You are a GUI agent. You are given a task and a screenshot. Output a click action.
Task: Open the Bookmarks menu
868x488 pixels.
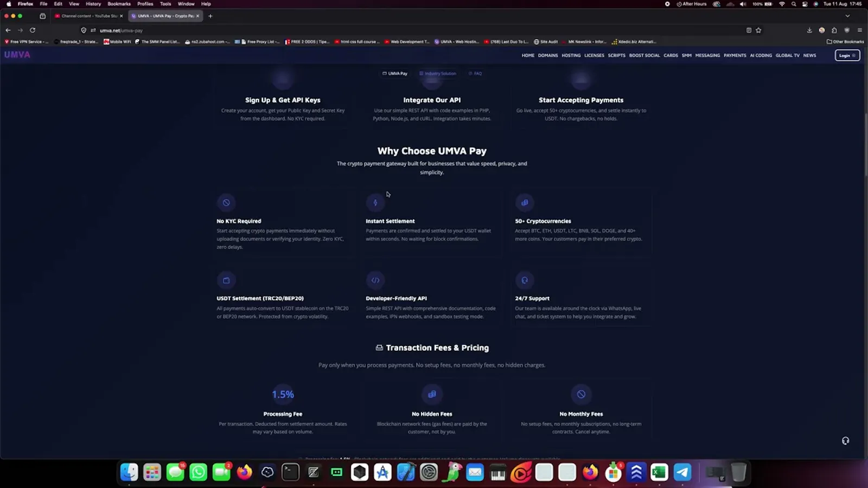click(119, 4)
